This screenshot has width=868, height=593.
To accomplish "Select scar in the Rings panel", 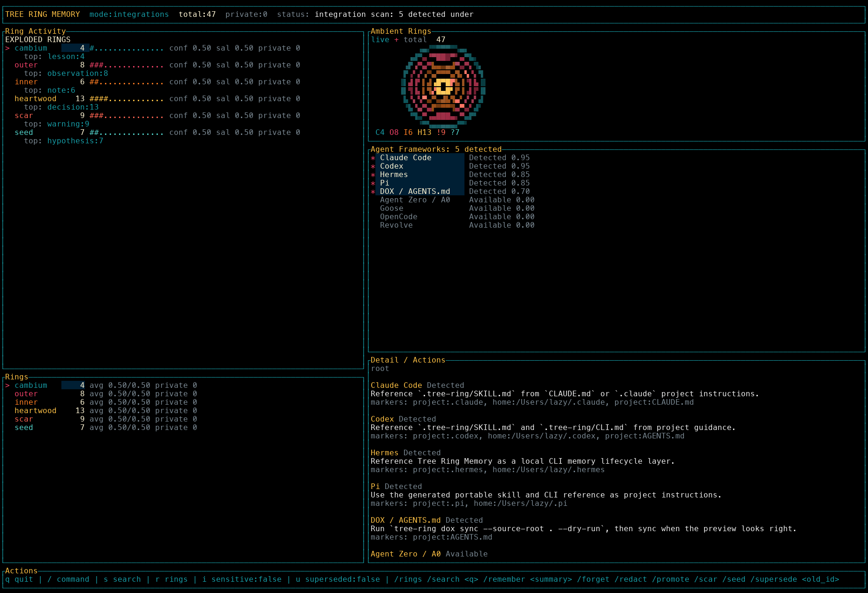I will (101, 419).
